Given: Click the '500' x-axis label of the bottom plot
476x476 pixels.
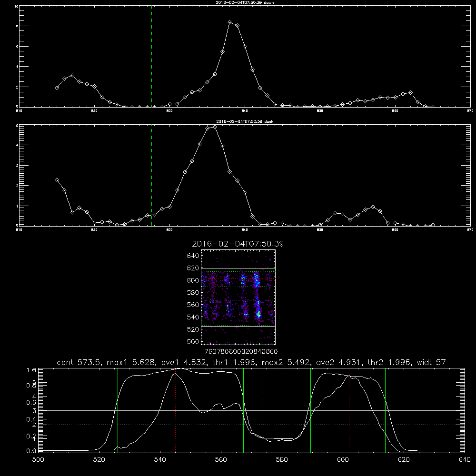Looking at the screenshot, I should pyautogui.click(x=38, y=460).
